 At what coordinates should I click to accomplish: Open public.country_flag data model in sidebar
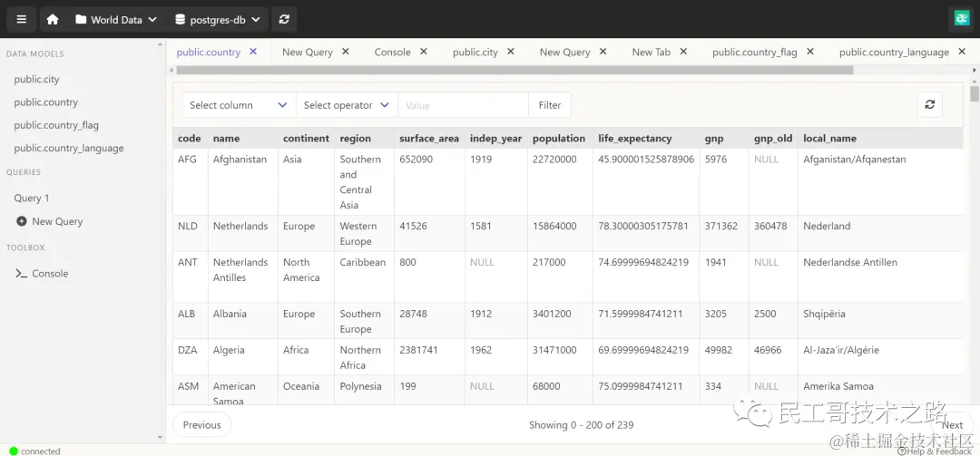56,125
